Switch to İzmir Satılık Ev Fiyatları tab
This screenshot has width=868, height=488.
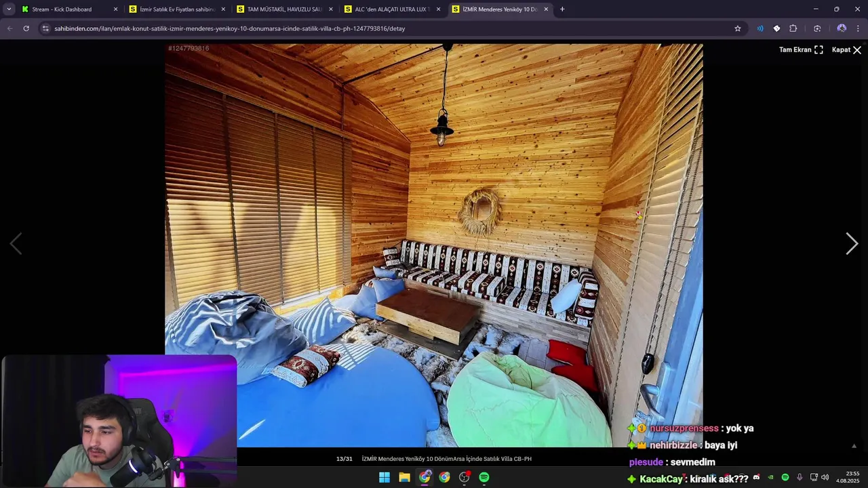click(177, 9)
